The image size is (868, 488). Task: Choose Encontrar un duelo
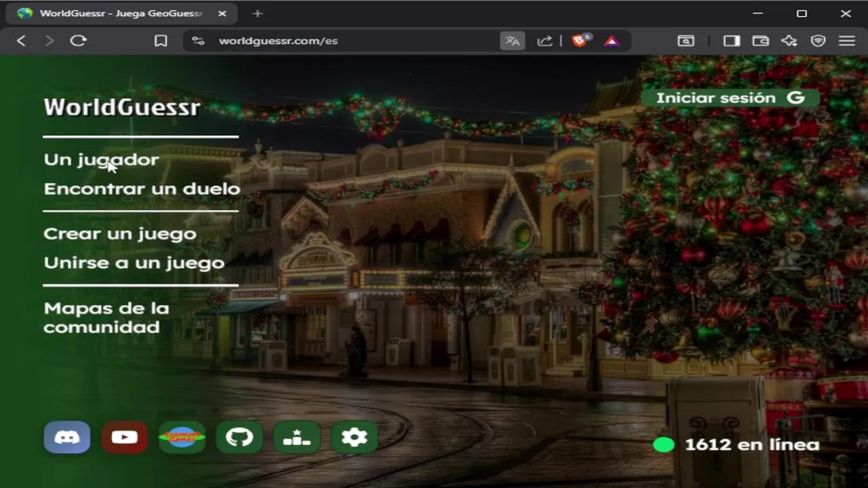[x=142, y=188]
